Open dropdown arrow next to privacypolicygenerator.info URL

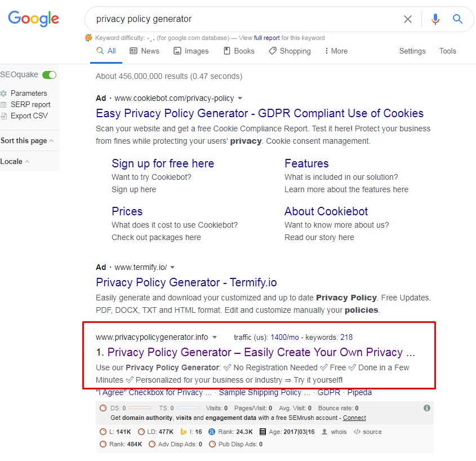click(x=215, y=338)
